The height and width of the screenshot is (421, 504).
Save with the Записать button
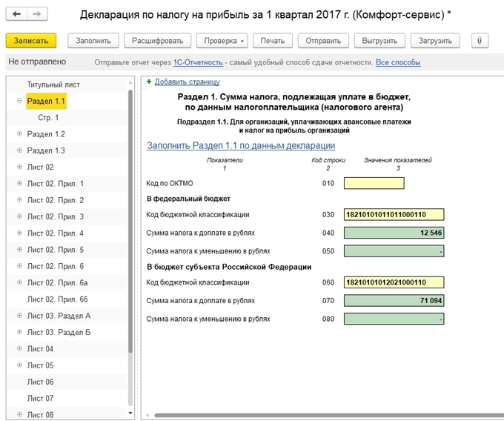click(31, 41)
